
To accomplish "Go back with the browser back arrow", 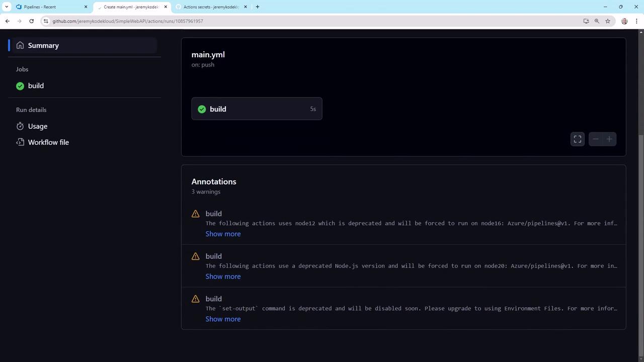I will click(x=7, y=21).
